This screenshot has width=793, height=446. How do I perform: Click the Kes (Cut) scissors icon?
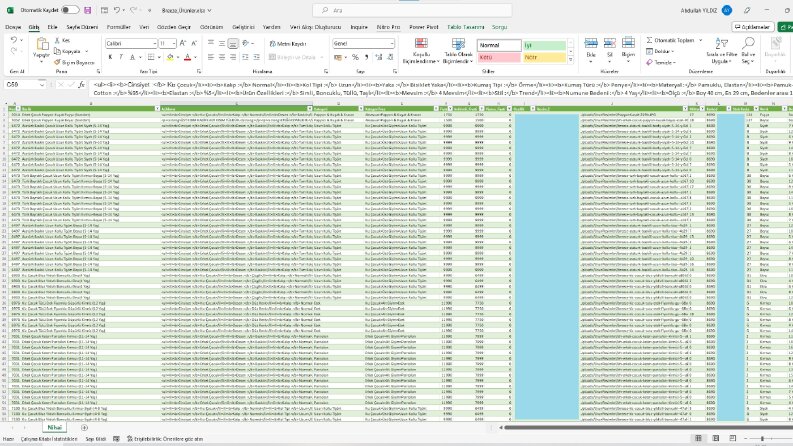pyautogui.click(x=57, y=40)
